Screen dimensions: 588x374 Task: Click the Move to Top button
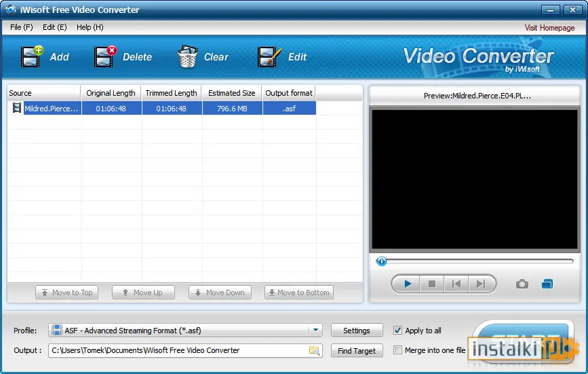pos(66,293)
